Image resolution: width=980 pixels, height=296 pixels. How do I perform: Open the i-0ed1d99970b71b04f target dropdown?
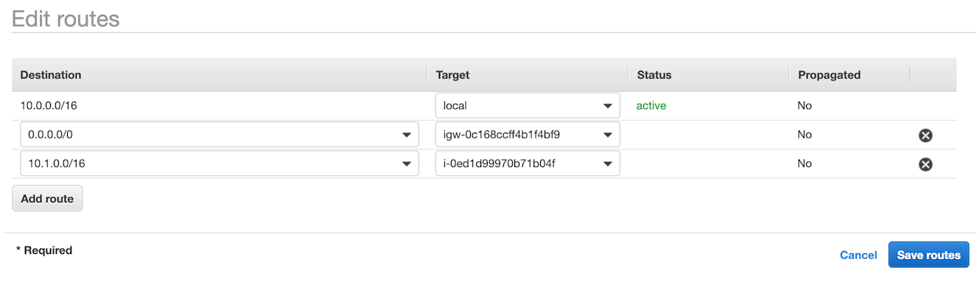click(607, 163)
